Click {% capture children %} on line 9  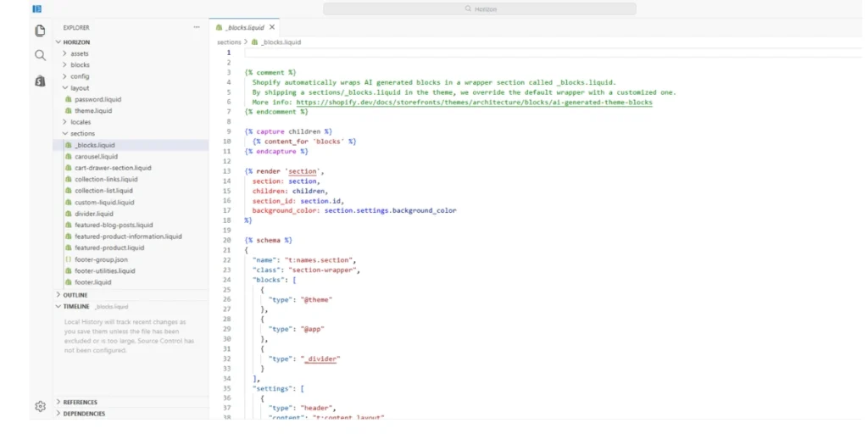point(288,131)
